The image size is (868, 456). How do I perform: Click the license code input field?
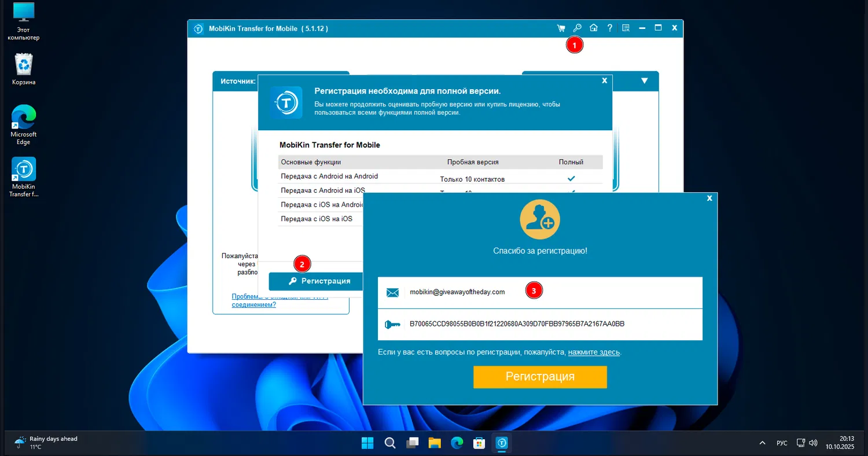pyautogui.click(x=540, y=325)
